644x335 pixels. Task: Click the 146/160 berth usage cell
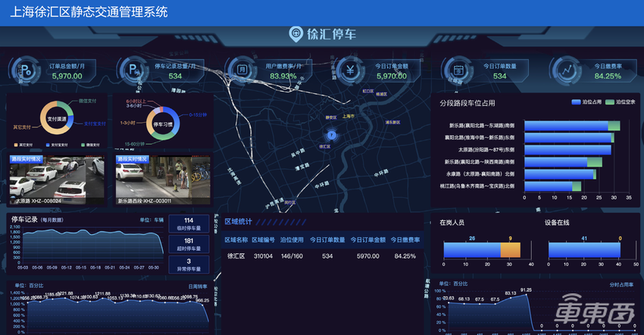[292, 256]
